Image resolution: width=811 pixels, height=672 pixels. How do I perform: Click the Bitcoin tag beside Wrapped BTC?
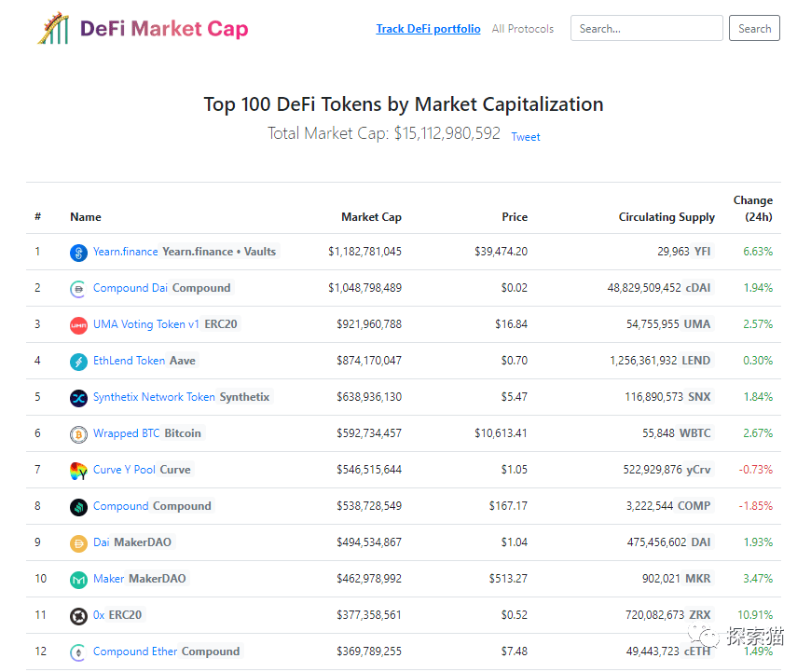click(183, 433)
